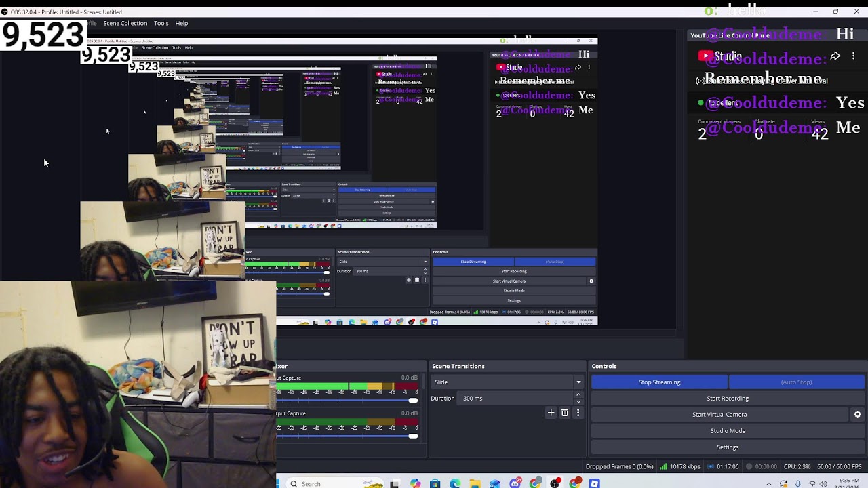Open Task View from the taskbar
This screenshot has width=868, height=488.
395,483
